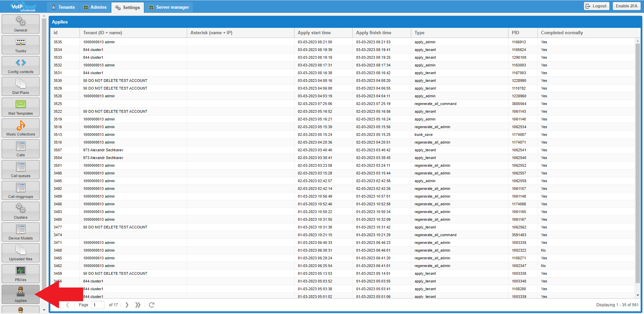Sort by Apply start time column
Screen dimensions: 644x314
coord(323,33)
